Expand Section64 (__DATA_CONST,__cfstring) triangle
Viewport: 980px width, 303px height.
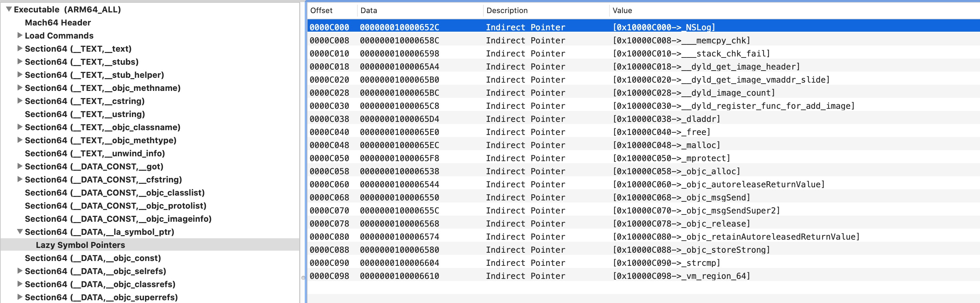(x=20, y=179)
